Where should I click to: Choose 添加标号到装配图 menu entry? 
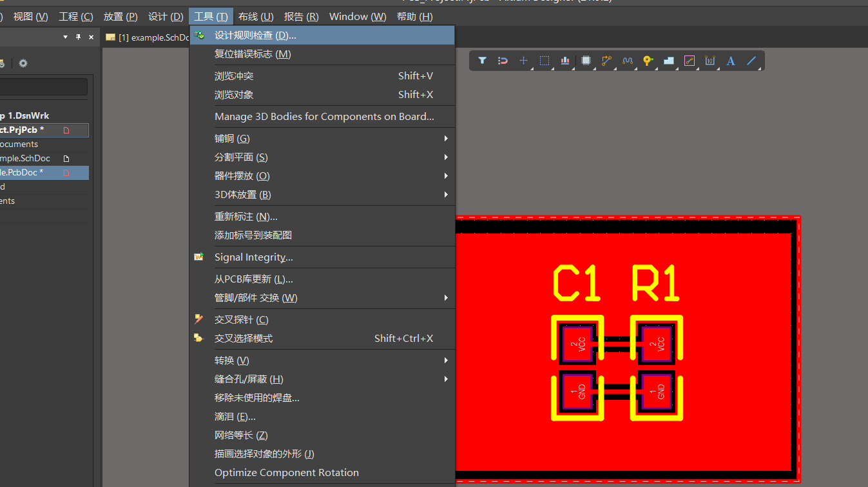click(322, 235)
